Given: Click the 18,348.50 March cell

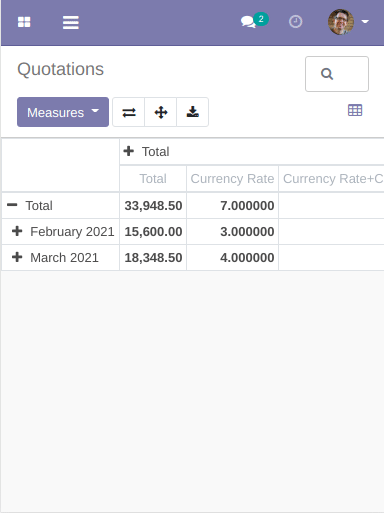Looking at the screenshot, I should point(153,258).
